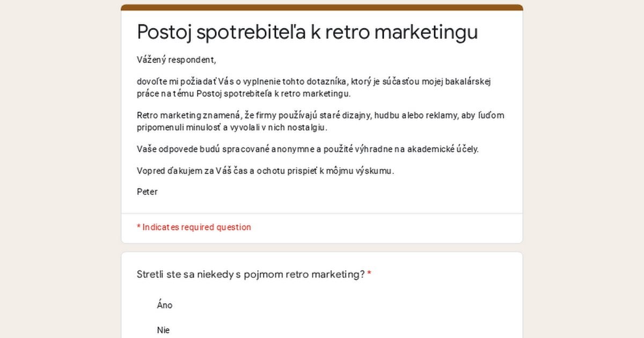Click the divider line above the required notice
644x338 pixels.
[322, 214]
